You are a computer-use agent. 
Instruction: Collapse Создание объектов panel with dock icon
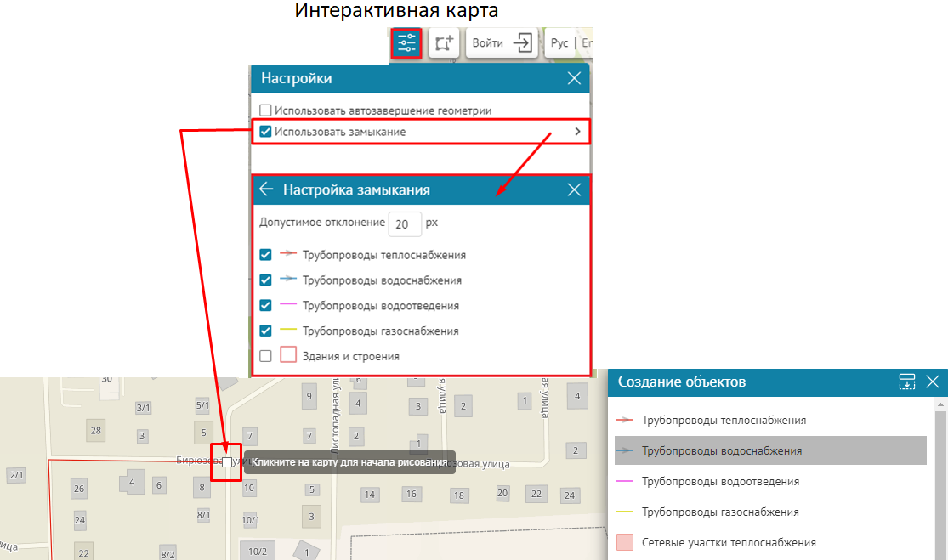907,382
